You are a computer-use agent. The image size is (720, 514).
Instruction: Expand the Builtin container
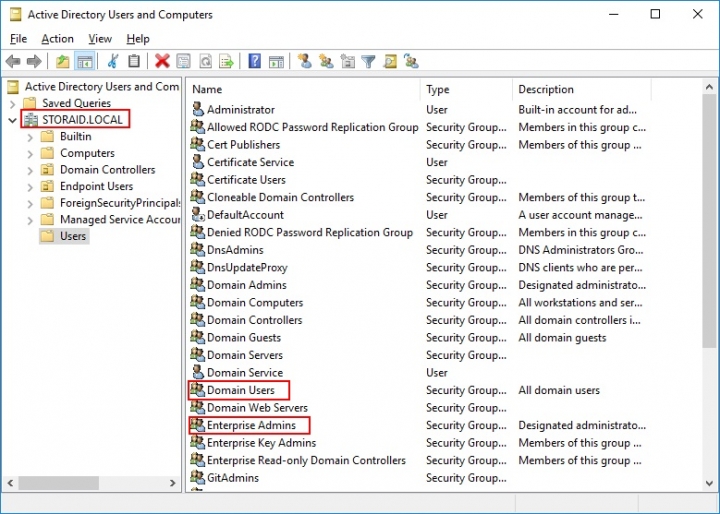(x=30, y=137)
